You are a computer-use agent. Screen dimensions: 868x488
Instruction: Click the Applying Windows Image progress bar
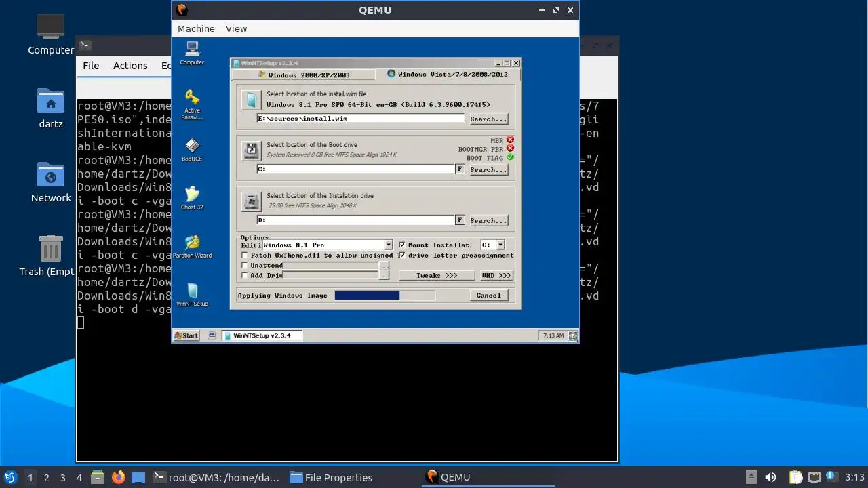(384, 296)
